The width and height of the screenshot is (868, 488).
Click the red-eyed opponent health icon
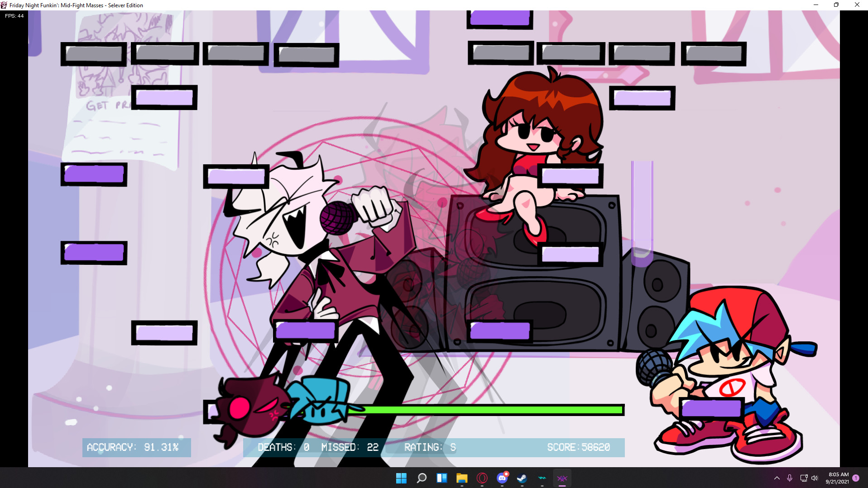[x=249, y=407]
